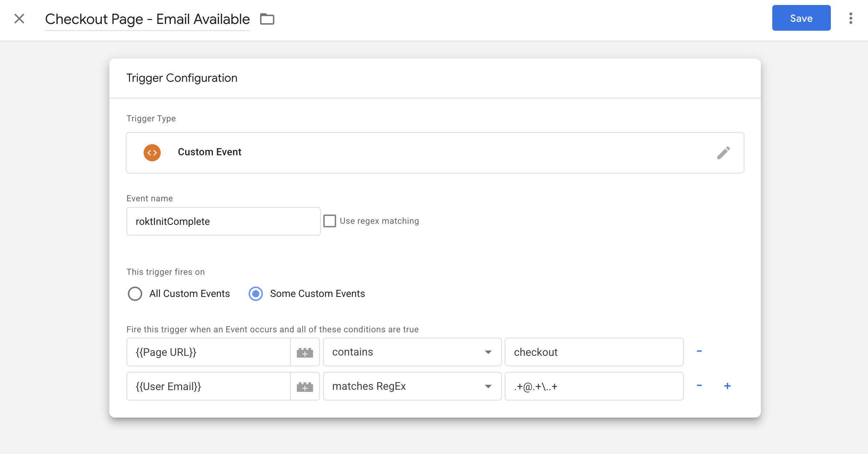Enable Use regex matching
Viewport: 868px width, 454px height.
coord(330,221)
